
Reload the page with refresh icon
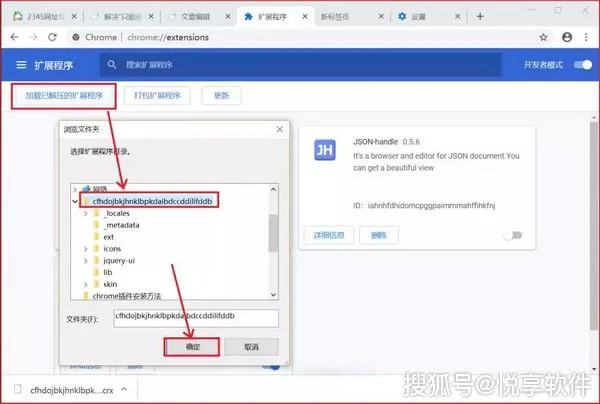tap(52, 37)
